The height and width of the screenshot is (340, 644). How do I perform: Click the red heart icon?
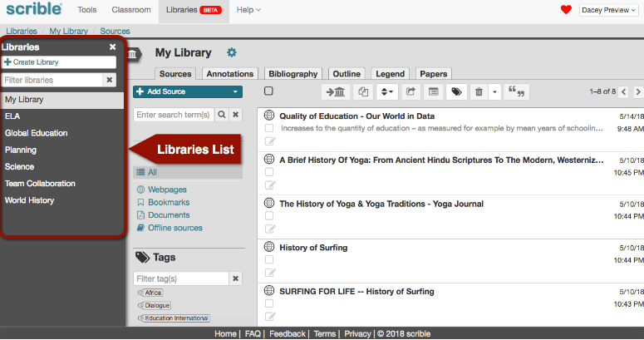(566, 9)
